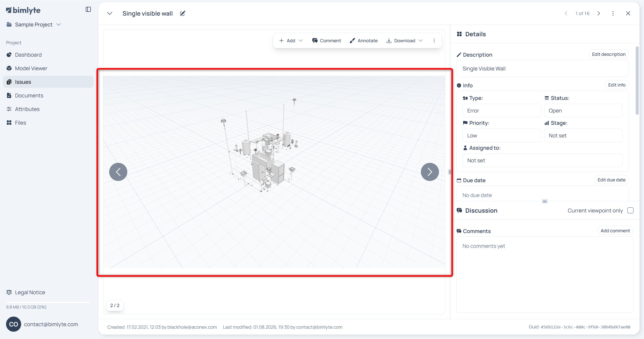Click the storage usage progress bar
644x339 pixels.
pos(48,302)
